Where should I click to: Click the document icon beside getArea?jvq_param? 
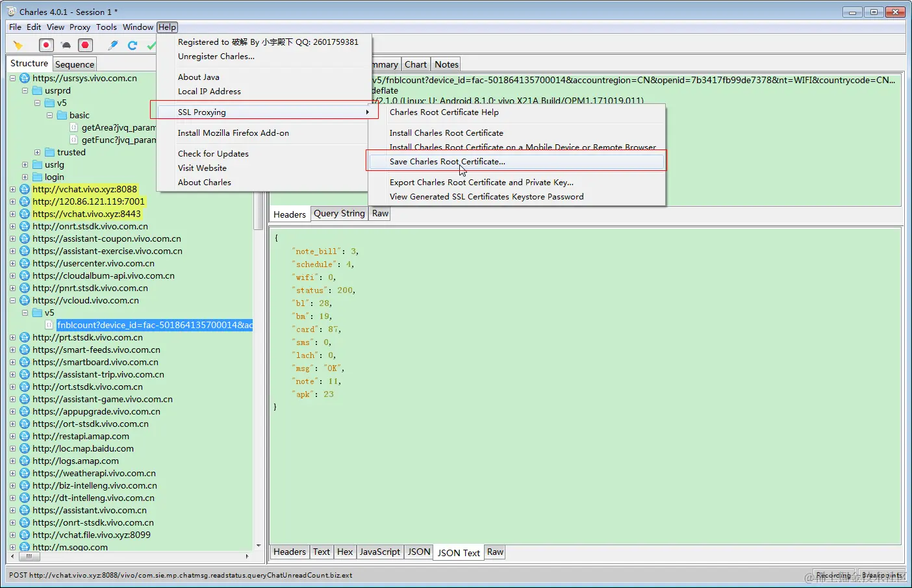[74, 127]
